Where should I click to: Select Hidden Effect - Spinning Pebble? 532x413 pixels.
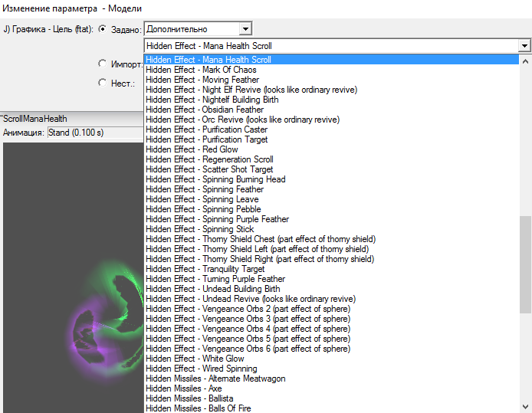click(x=331, y=209)
